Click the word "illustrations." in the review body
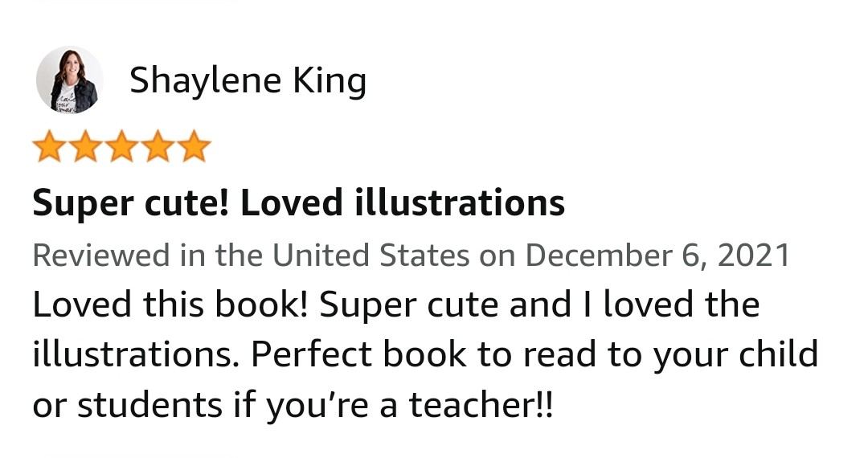Image resolution: width=868 pixels, height=458 pixels. [137, 354]
